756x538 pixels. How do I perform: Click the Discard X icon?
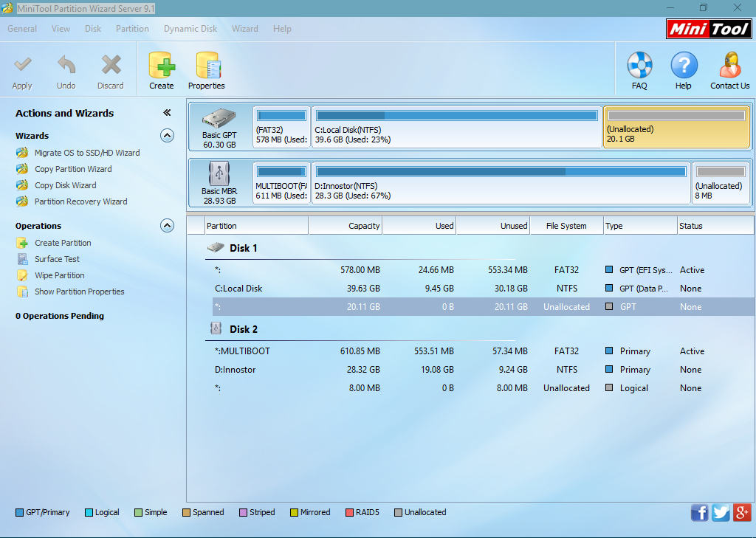click(x=111, y=65)
